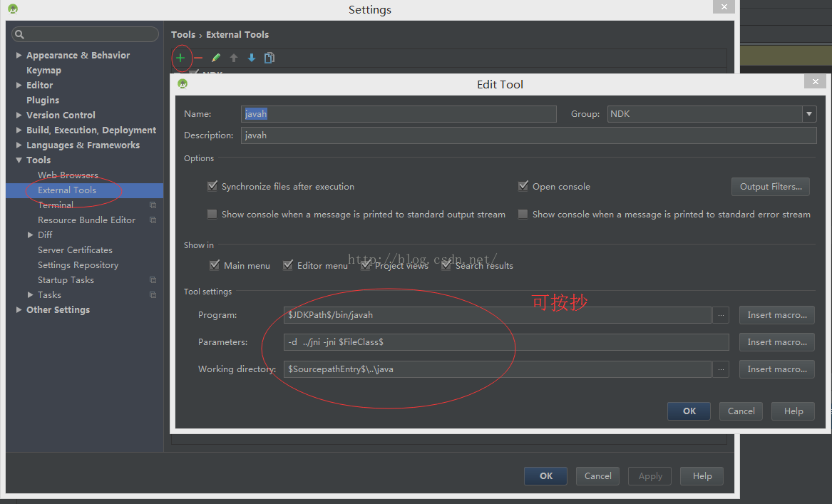Click the project-level icon beside Terminal
Screen dimensions: 832x504
click(x=153, y=205)
